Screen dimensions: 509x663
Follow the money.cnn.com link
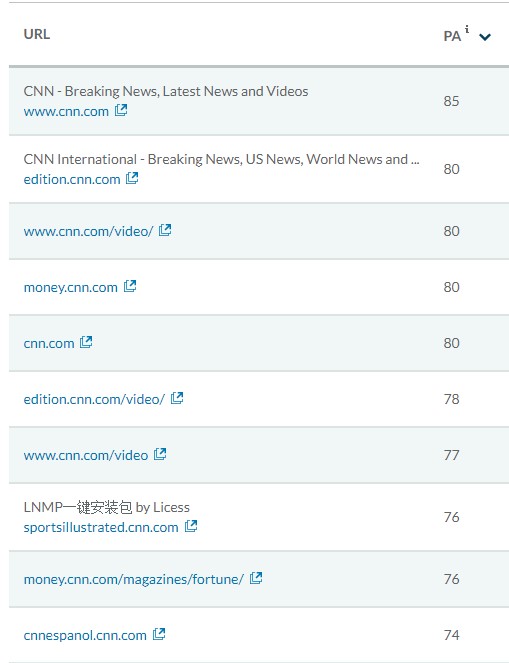71,288
